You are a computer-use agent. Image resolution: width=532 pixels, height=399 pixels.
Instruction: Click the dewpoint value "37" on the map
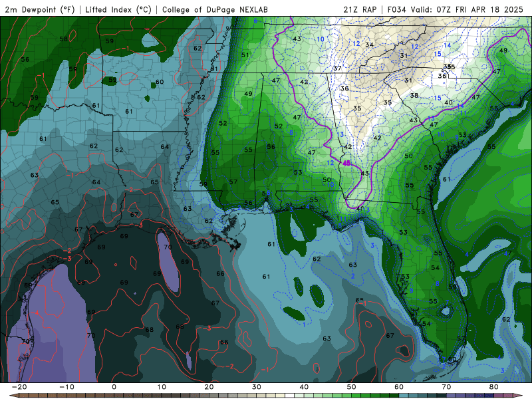337,68
